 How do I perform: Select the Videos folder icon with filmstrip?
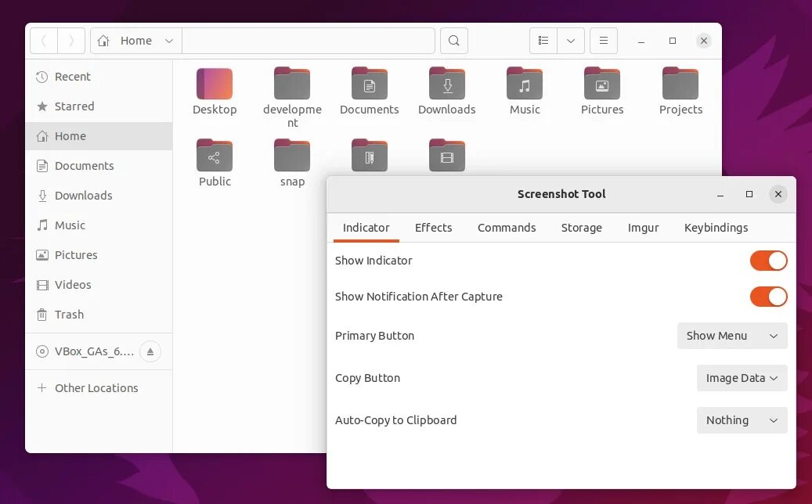tap(447, 155)
